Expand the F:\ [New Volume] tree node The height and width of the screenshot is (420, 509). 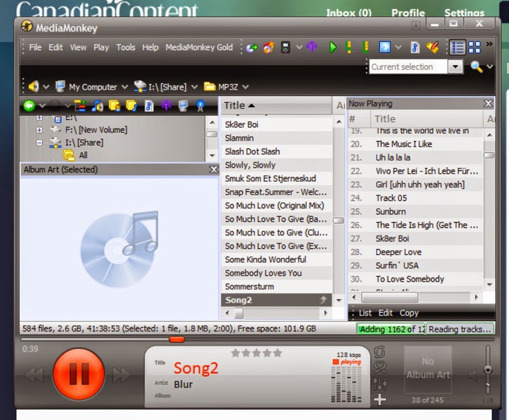[39, 130]
